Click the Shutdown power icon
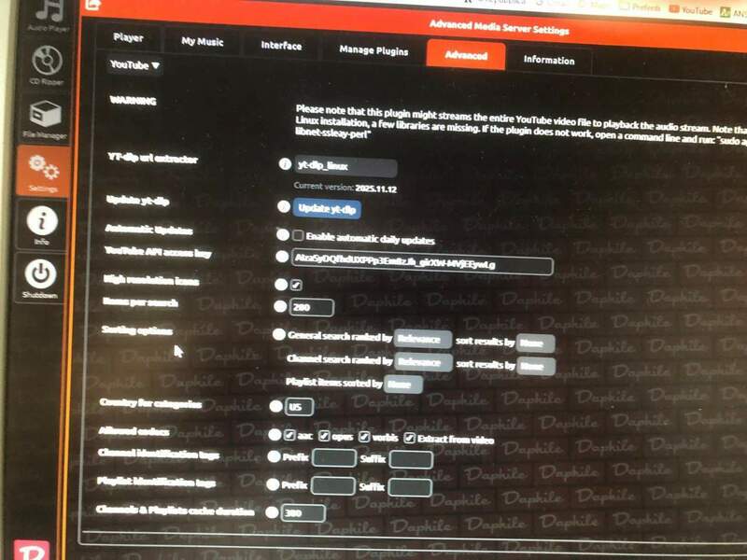The image size is (747, 560). pyautogui.click(x=40, y=278)
